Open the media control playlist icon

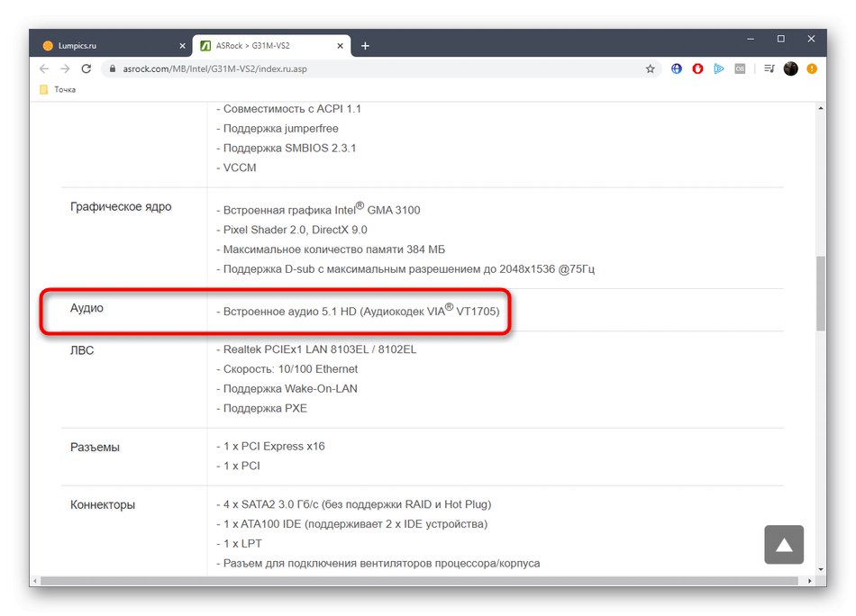tap(769, 68)
